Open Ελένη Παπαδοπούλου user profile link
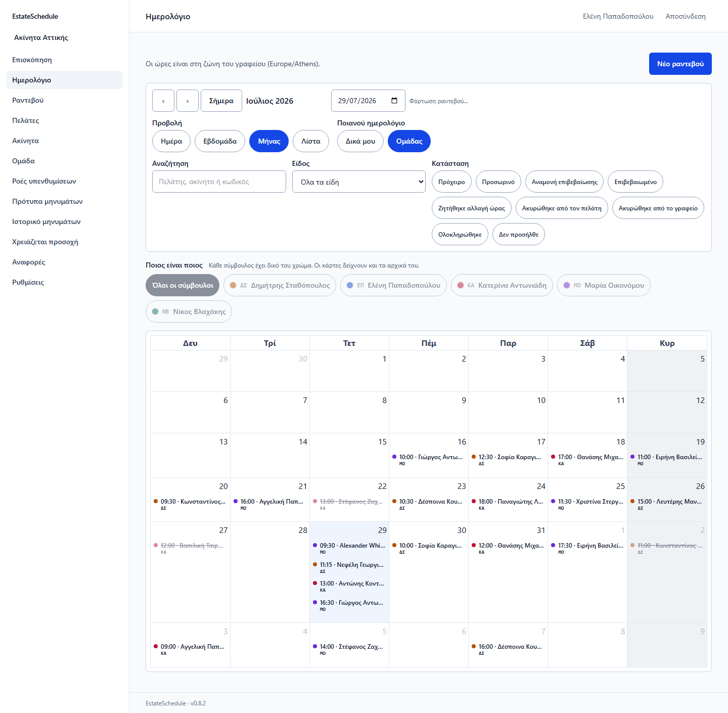Viewport: 728px width, 713px height. (618, 16)
